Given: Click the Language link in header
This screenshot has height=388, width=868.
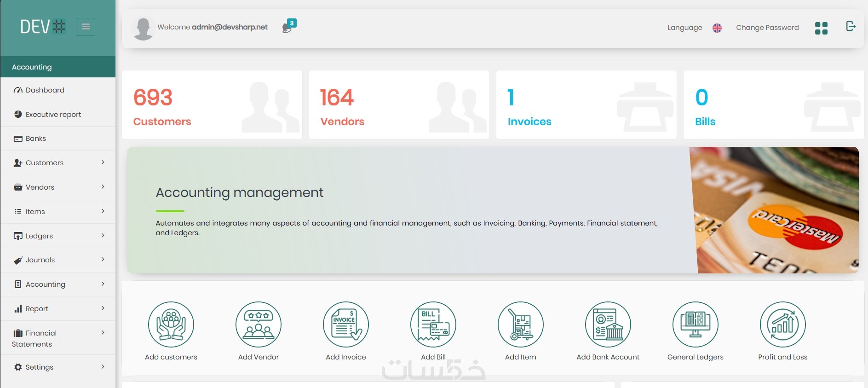Looking at the screenshot, I should 685,28.
